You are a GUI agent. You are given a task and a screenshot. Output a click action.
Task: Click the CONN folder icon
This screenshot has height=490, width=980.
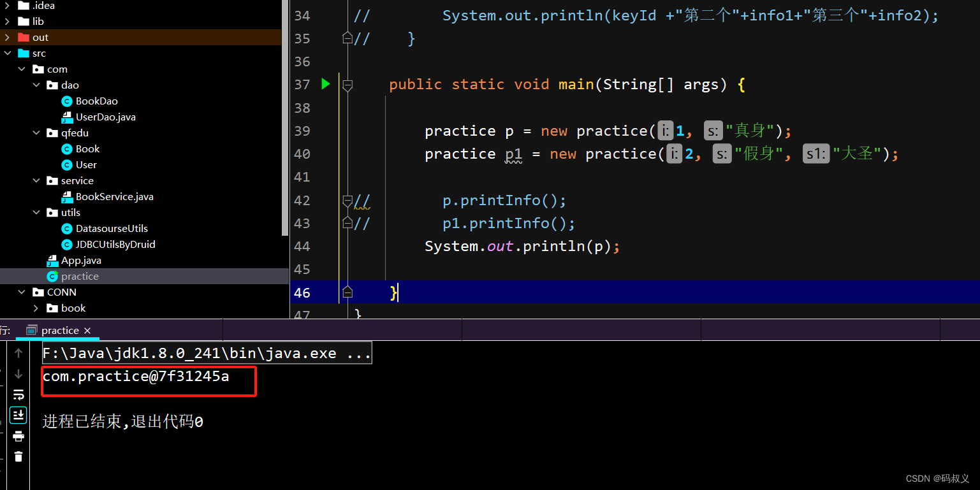coord(38,292)
